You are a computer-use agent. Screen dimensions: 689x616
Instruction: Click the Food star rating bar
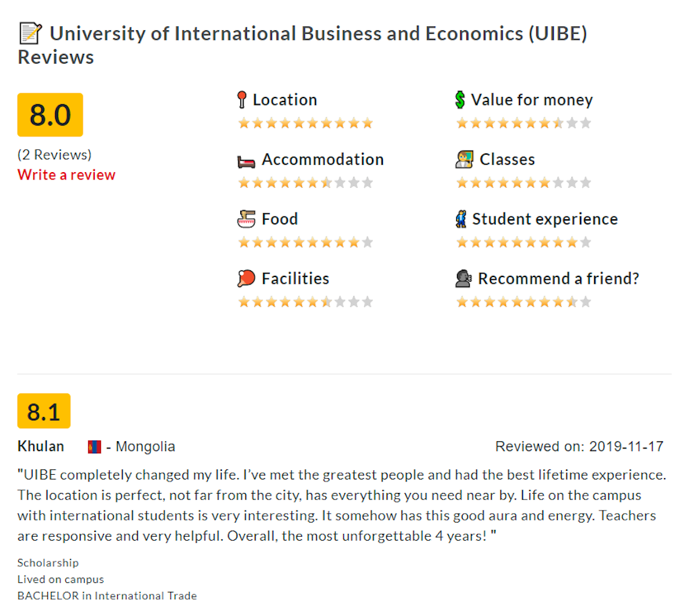(305, 242)
